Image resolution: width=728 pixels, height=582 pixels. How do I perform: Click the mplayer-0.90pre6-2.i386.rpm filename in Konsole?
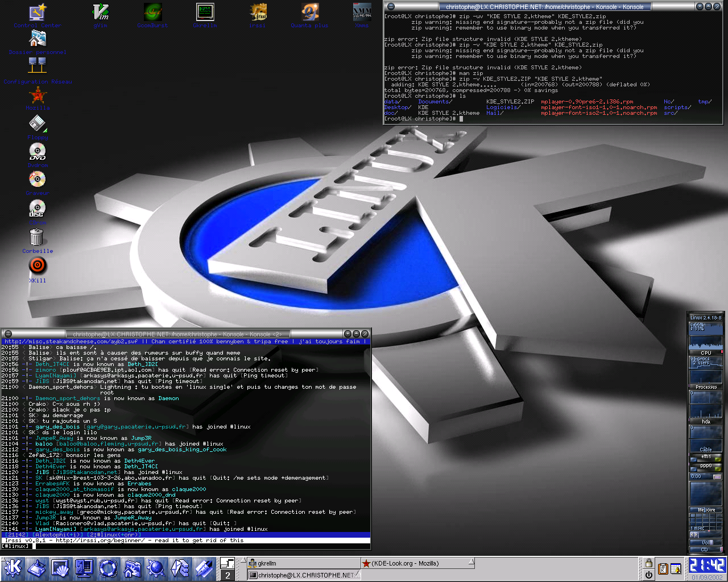[587, 102]
